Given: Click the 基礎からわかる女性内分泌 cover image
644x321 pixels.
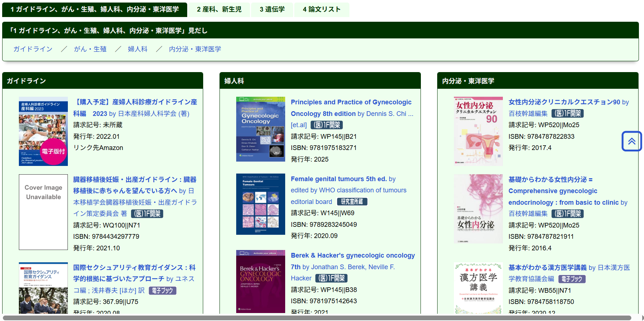Looking at the screenshot, I should pos(478,209).
